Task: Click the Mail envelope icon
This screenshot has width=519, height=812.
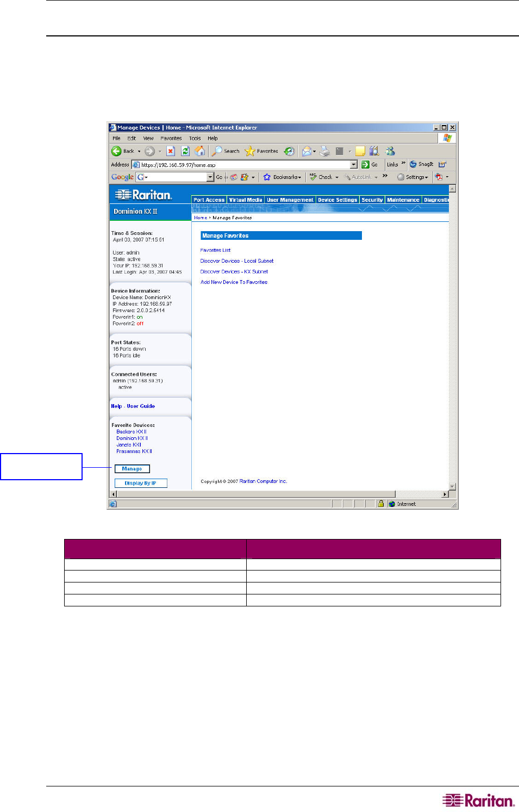Action: [x=307, y=151]
